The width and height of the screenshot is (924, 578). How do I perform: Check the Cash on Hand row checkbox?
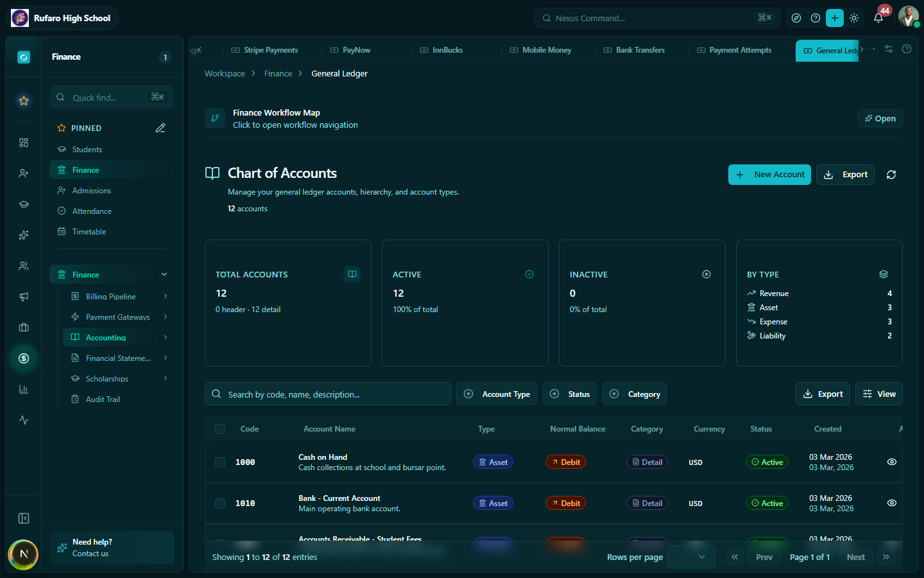(220, 462)
